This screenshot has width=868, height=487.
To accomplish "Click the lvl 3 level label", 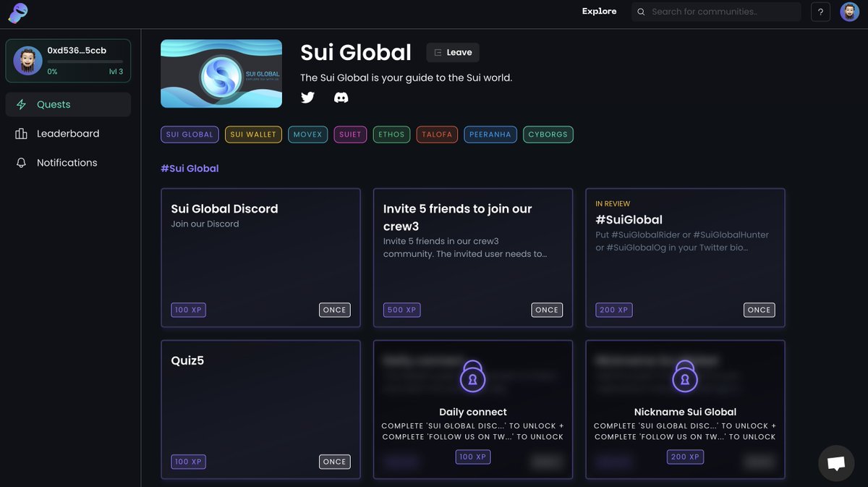I will (116, 72).
